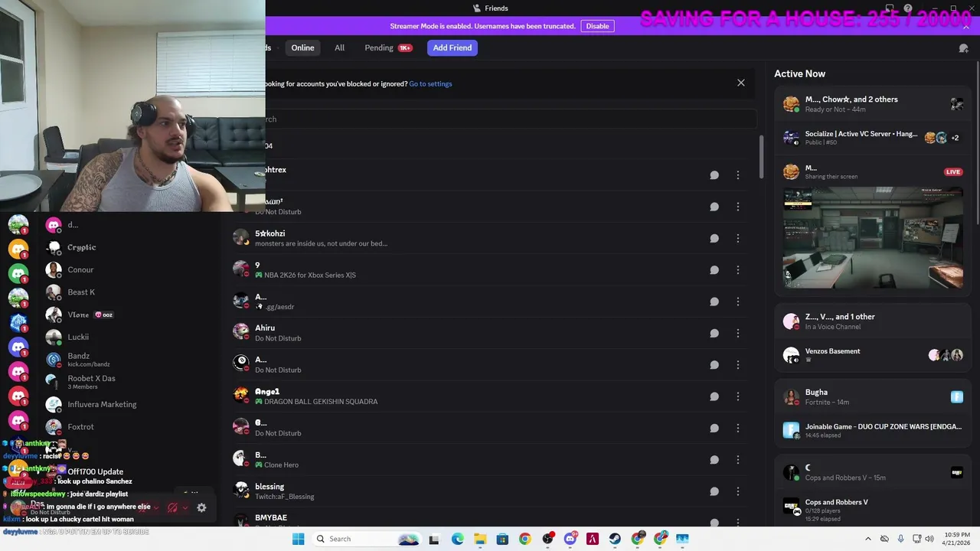Open taskbar clock showing 10:59 PM
The width and height of the screenshot is (980, 551).
point(955,539)
